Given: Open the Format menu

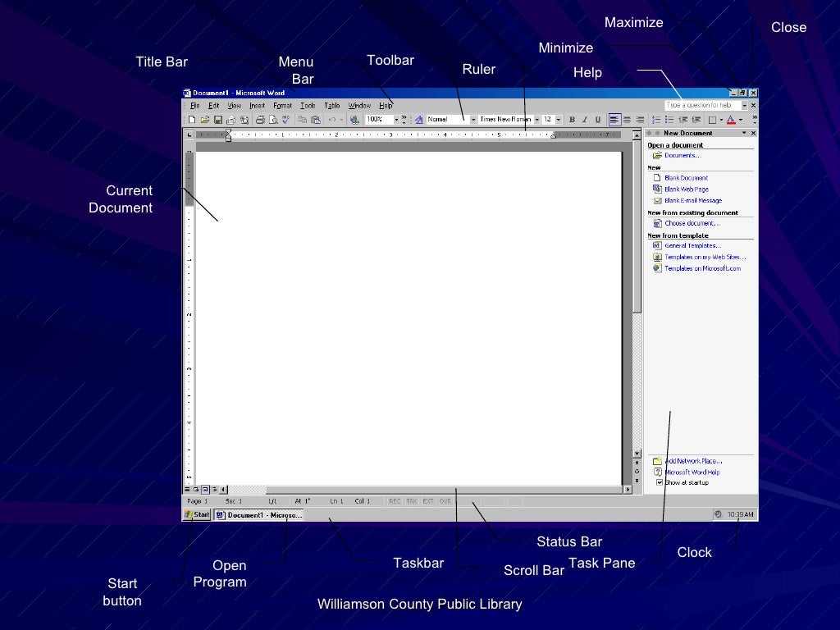Looking at the screenshot, I should [282, 106].
